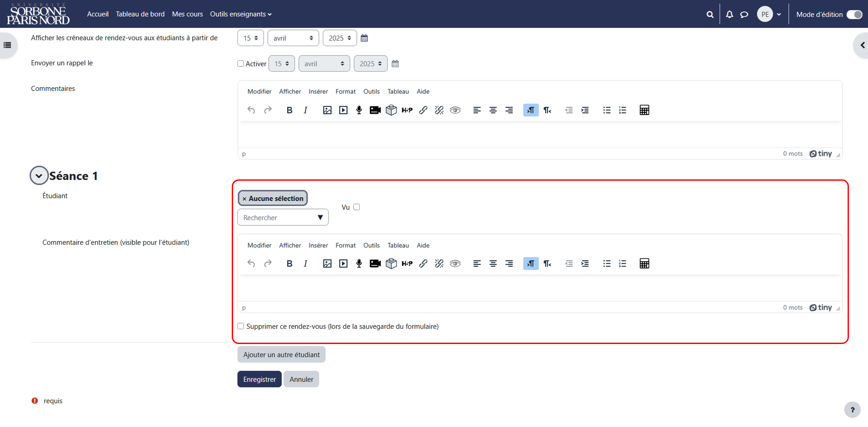Viewport: 868px width, 427px height.
Task: Open Outils enseignants menu
Action: (241, 14)
